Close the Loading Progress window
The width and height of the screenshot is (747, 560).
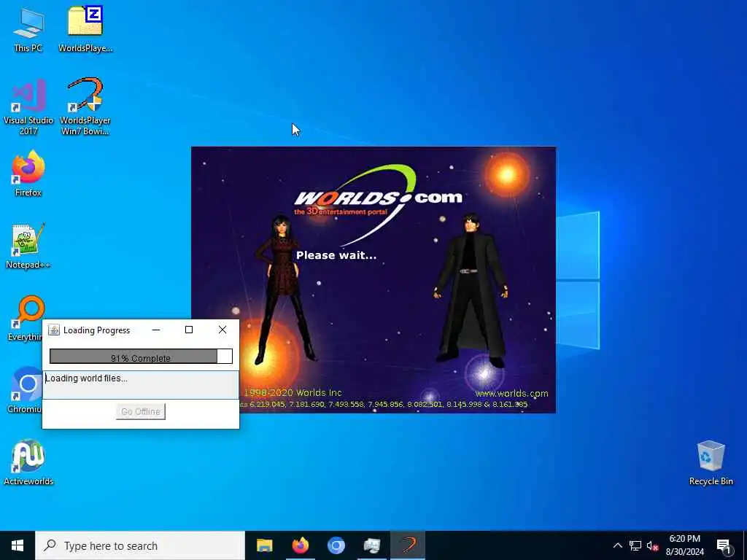(x=222, y=330)
